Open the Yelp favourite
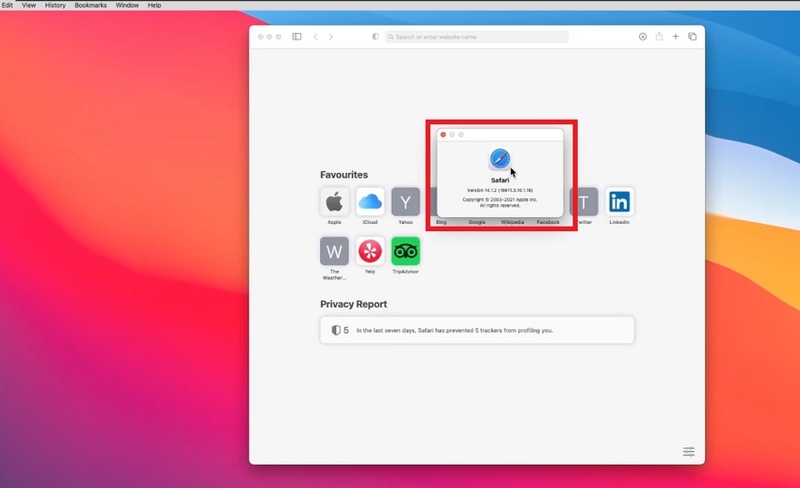This screenshot has width=800, height=488. click(370, 251)
